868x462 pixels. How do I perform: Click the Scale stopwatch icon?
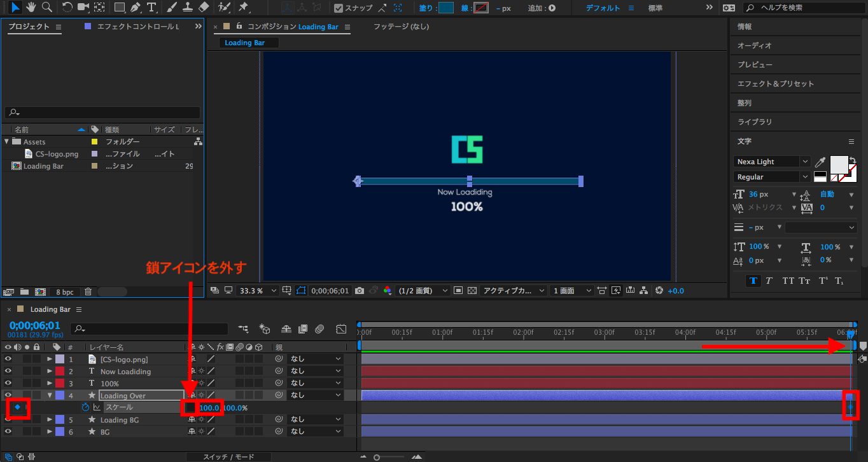click(x=85, y=407)
